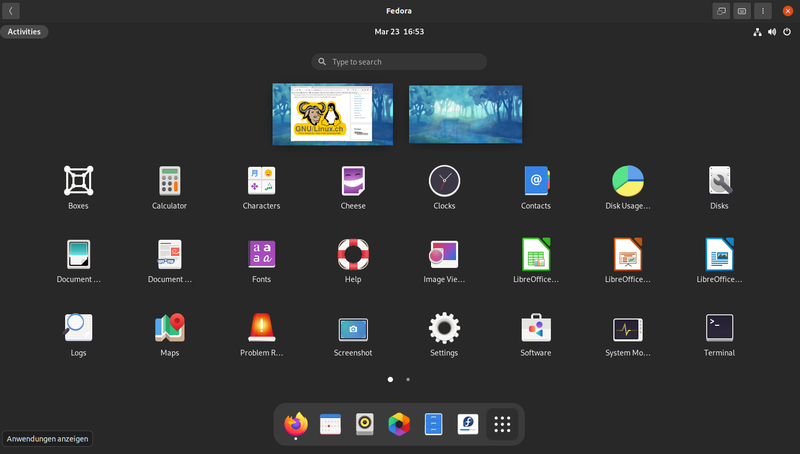Open the power menu icon
The width and height of the screenshot is (800, 454).
(787, 32)
